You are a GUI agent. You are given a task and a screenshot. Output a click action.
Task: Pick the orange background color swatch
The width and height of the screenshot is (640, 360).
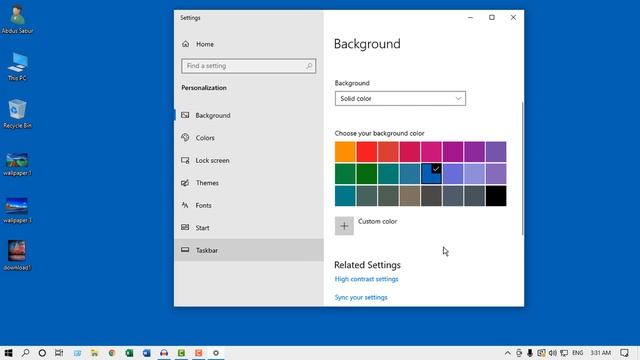[x=345, y=152]
